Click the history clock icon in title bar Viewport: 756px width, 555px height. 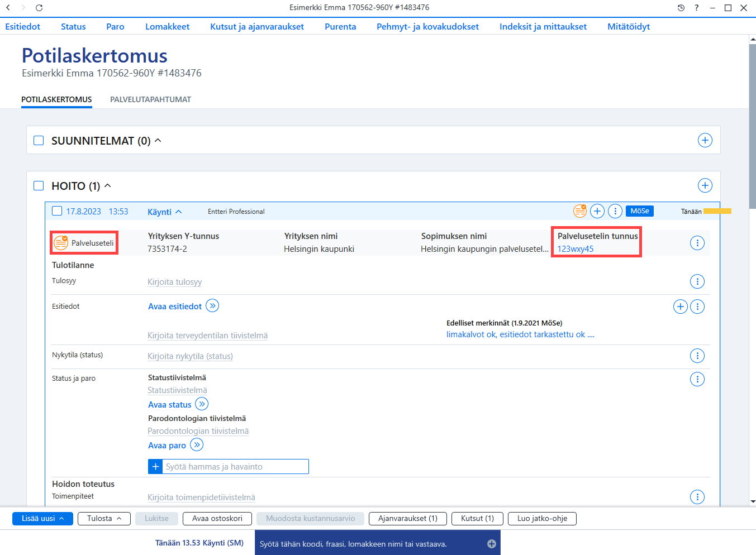(x=681, y=8)
